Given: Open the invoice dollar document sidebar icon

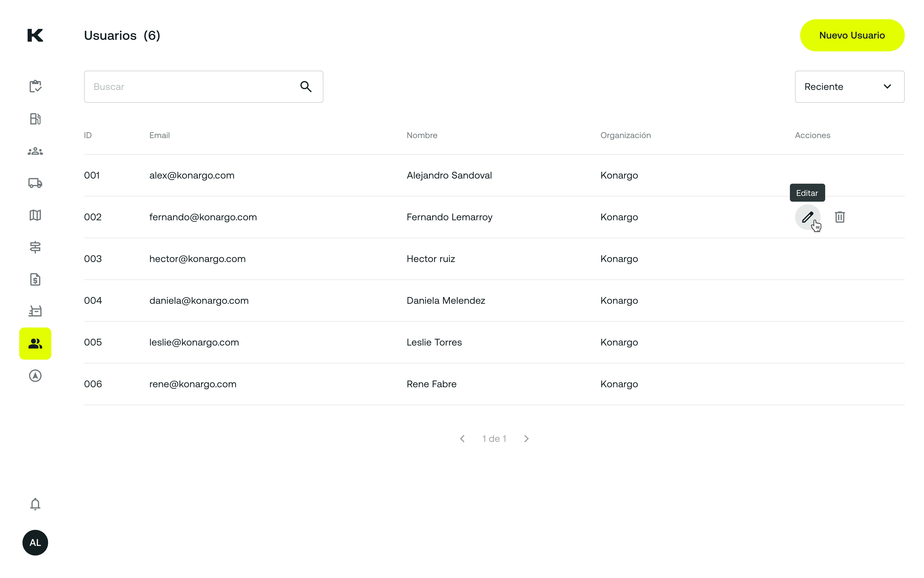Looking at the screenshot, I should click(x=35, y=279).
